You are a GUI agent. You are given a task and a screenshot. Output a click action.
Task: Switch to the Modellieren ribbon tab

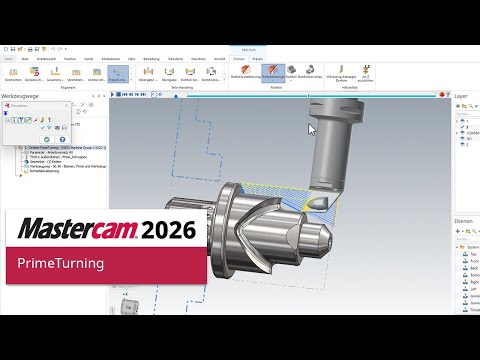pos(111,59)
